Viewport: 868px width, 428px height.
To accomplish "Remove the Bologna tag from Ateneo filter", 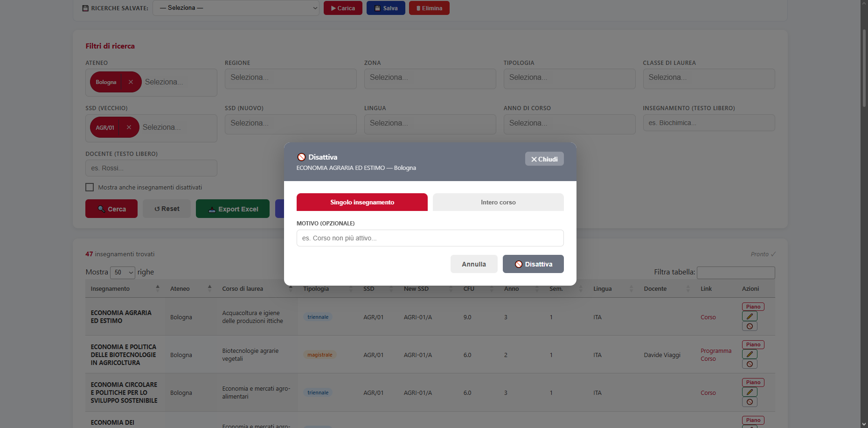I will tap(131, 82).
